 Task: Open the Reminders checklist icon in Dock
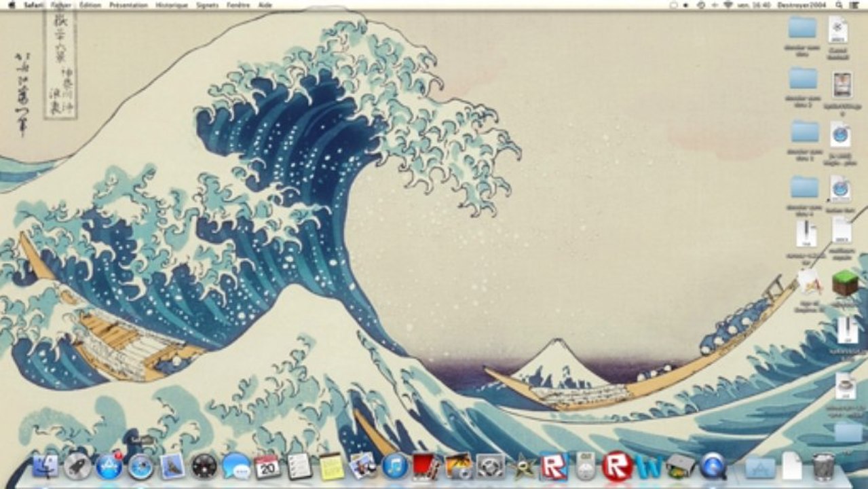coord(299,466)
